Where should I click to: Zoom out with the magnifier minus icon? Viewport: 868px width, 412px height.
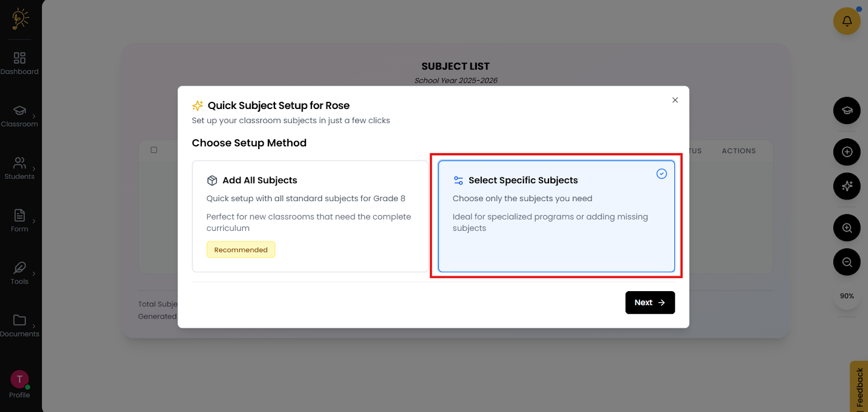pyautogui.click(x=846, y=262)
